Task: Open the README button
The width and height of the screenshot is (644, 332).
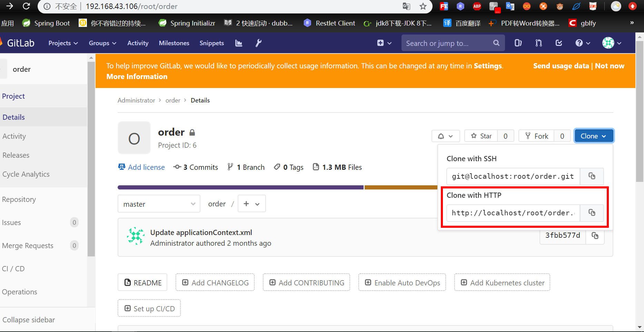Action: click(142, 283)
